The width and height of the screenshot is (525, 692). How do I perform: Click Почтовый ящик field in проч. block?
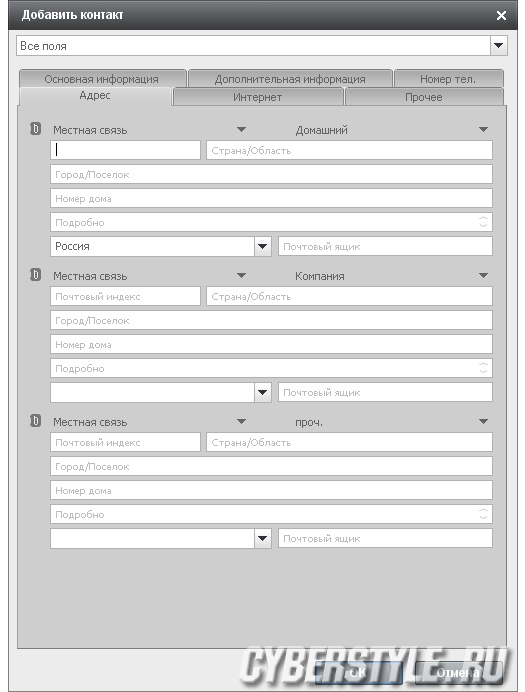(385, 538)
